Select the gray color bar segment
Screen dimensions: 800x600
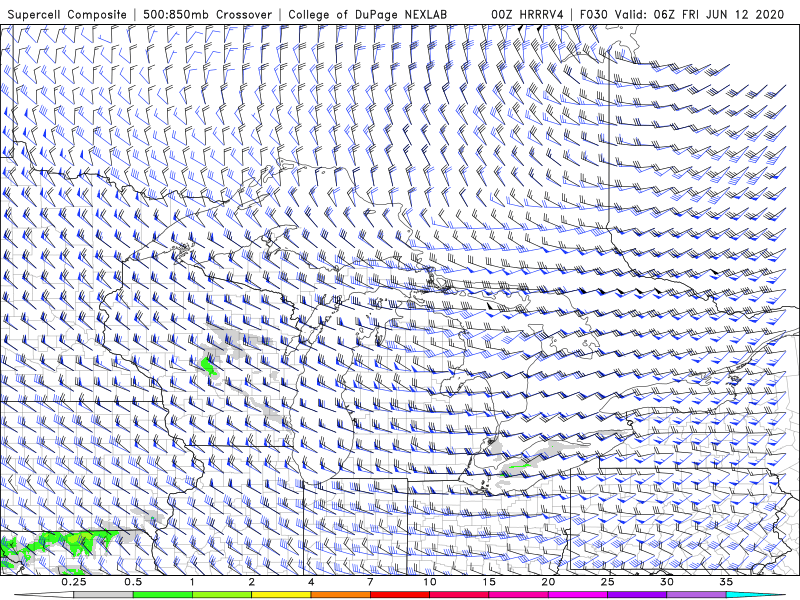[x=104, y=595]
